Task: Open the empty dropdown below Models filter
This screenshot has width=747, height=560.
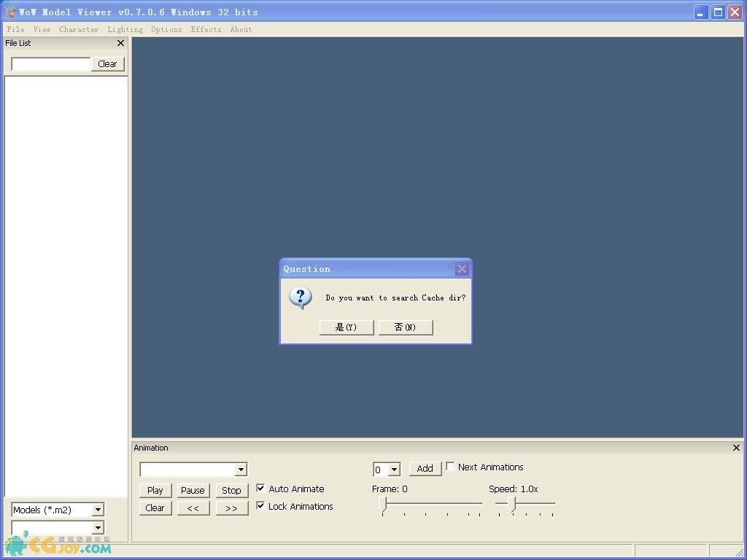Action: click(x=98, y=527)
